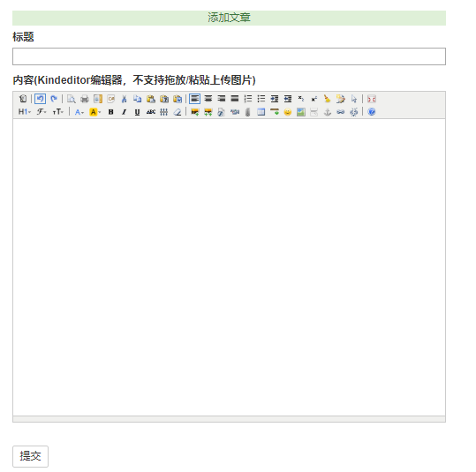Open the preview of the article
The image size is (476, 472).
pos(72,99)
